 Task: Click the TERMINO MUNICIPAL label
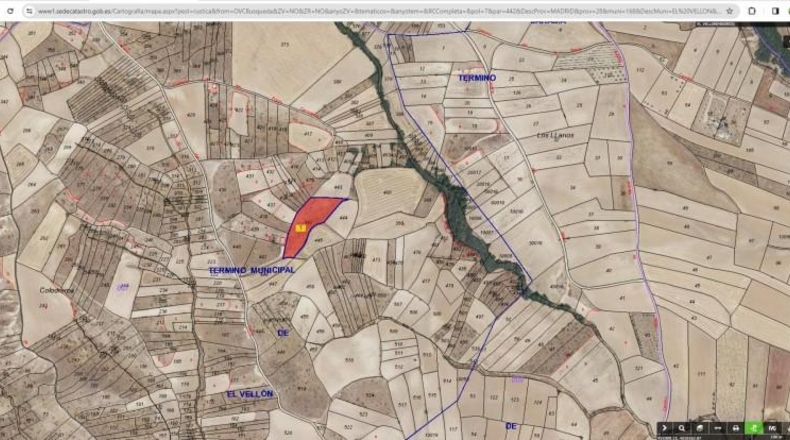click(252, 270)
